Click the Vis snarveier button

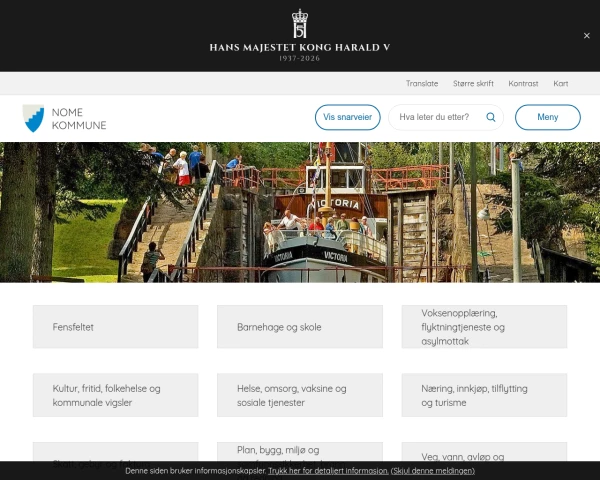(x=347, y=117)
